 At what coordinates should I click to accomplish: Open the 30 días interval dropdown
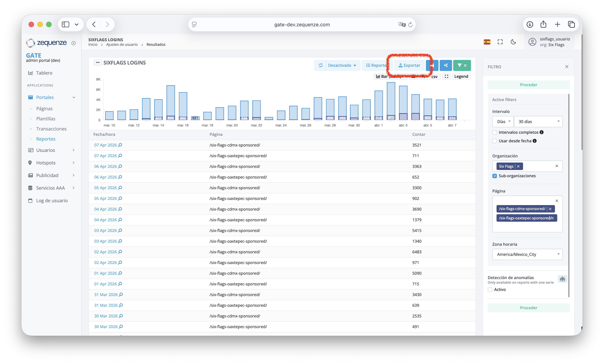538,122
